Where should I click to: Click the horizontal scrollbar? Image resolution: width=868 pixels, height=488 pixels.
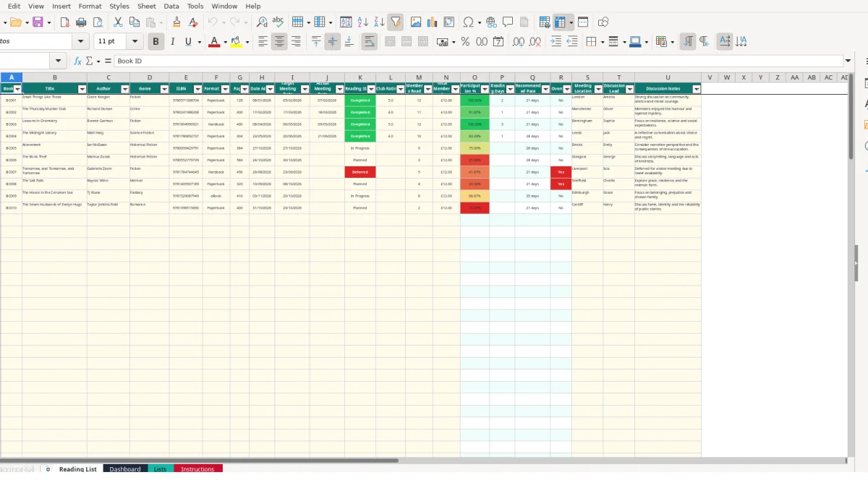(199, 460)
